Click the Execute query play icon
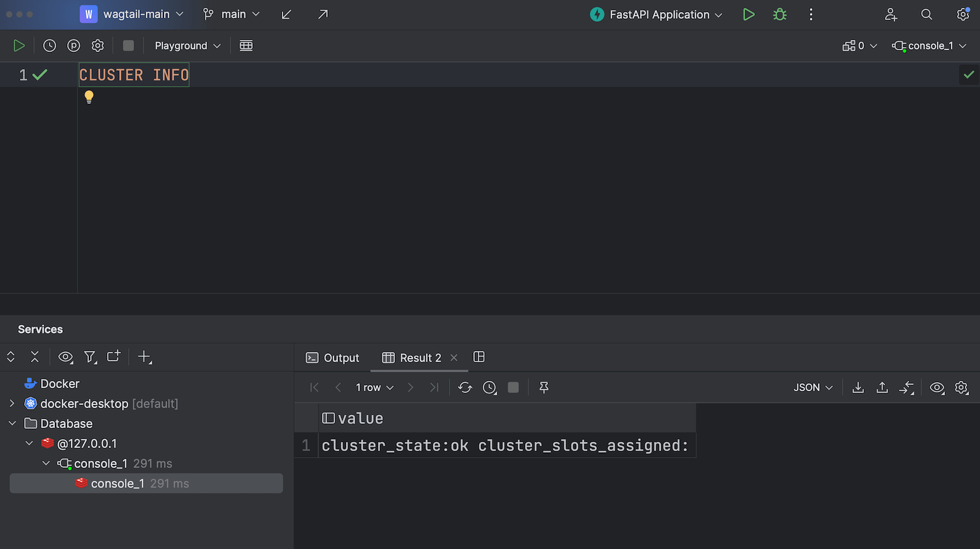This screenshot has height=549, width=980. click(19, 46)
